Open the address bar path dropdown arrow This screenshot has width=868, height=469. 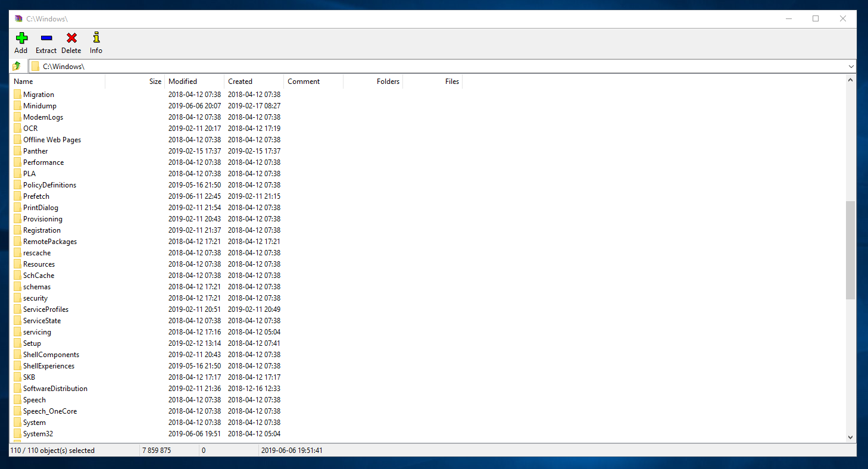tap(851, 66)
